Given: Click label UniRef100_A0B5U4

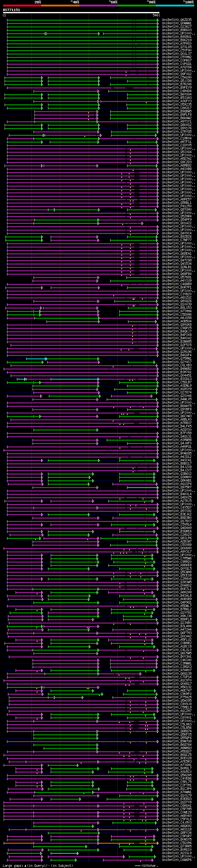Looking at the screenshot, I should (x=177, y=321).
